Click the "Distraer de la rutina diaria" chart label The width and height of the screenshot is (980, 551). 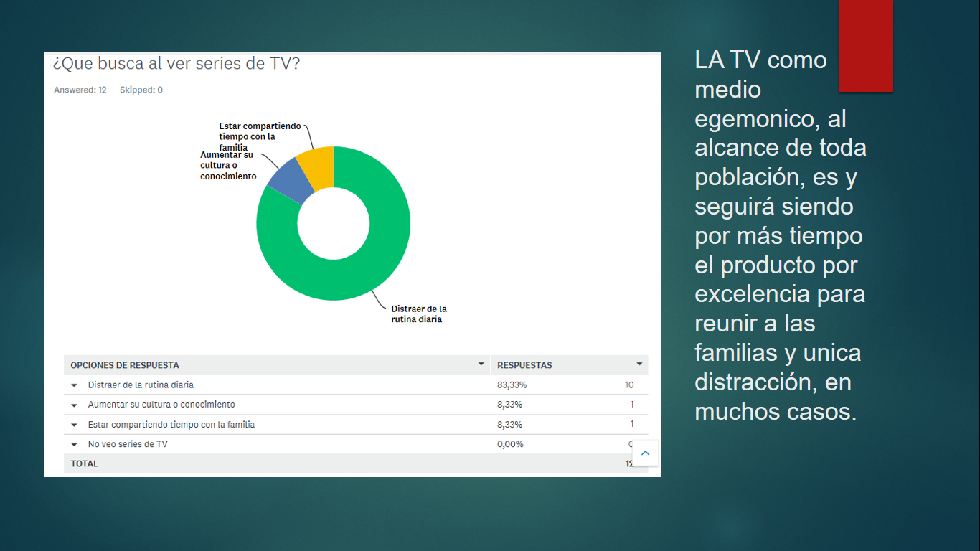coord(418,314)
